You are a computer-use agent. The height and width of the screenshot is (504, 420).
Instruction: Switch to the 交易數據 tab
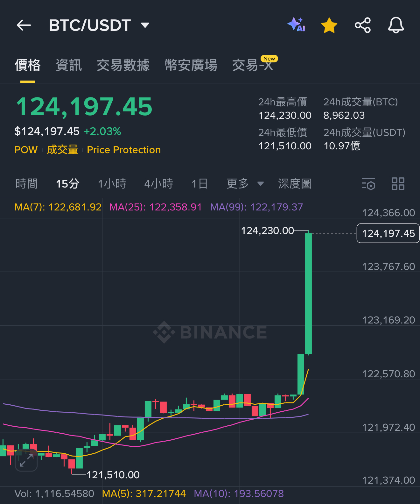[123, 65]
